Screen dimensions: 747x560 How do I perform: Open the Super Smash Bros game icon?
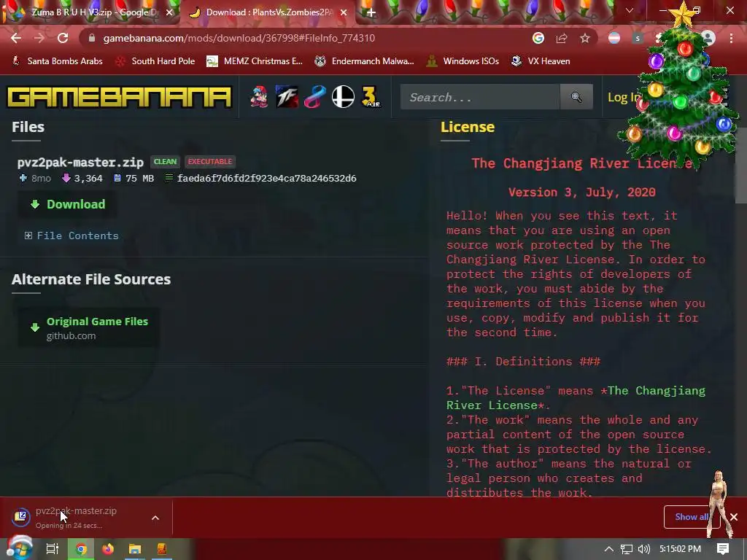pyautogui.click(x=343, y=97)
